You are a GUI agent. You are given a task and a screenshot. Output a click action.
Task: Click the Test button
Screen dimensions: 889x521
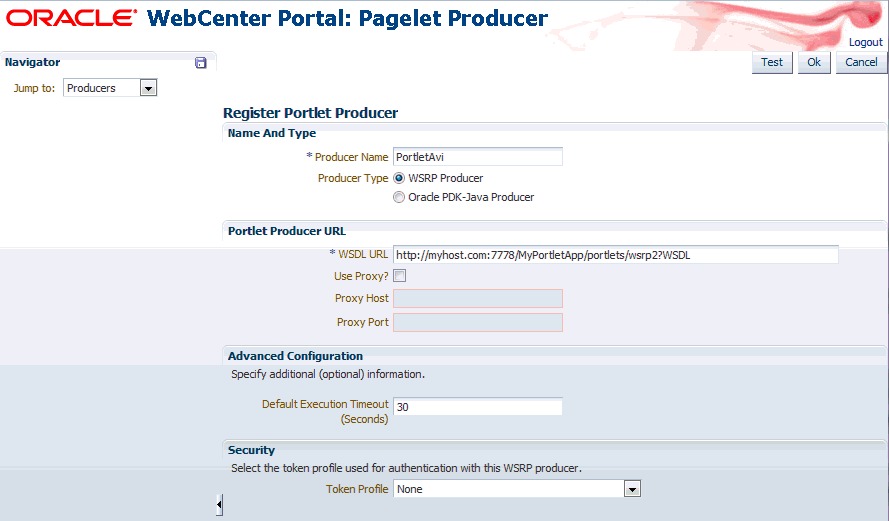[x=772, y=62]
